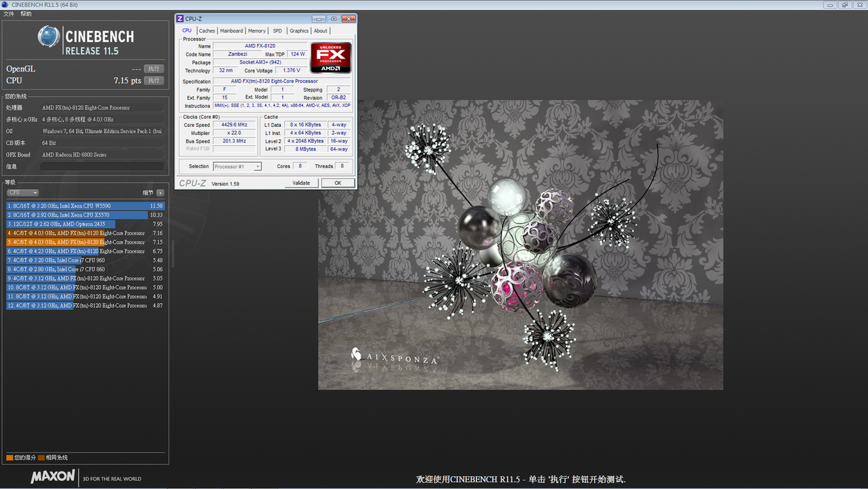Select the SPD tab in CPU-Z

[x=278, y=30]
